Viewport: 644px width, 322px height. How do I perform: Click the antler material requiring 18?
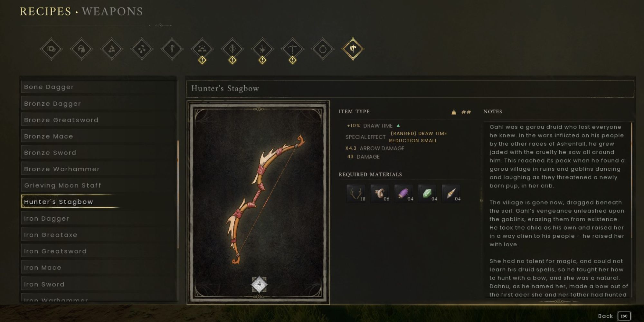[x=356, y=194]
